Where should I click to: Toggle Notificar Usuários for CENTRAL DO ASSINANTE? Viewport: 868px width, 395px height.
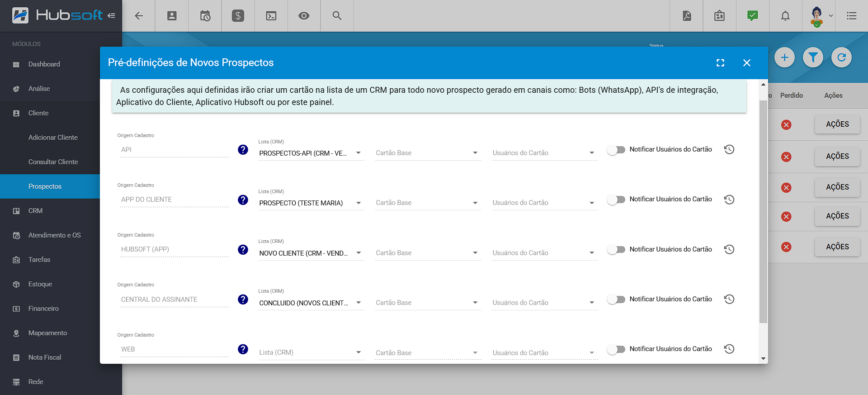tap(616, 299)
